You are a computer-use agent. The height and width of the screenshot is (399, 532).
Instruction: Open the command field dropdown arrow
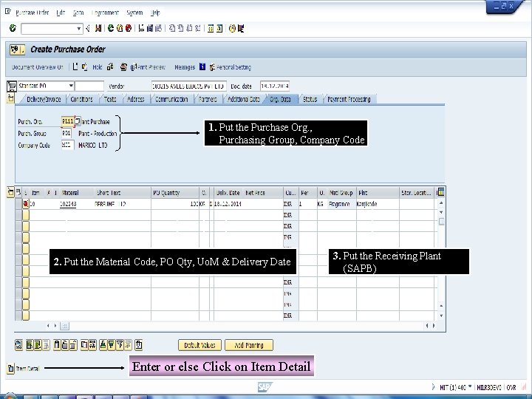[x=79, y=29]
